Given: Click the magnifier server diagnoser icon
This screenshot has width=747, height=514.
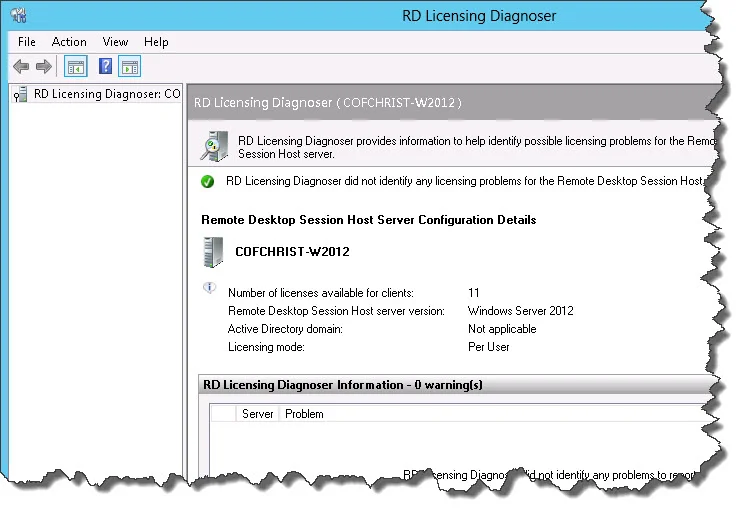Looking at the screenshot, I should point(215,146).
